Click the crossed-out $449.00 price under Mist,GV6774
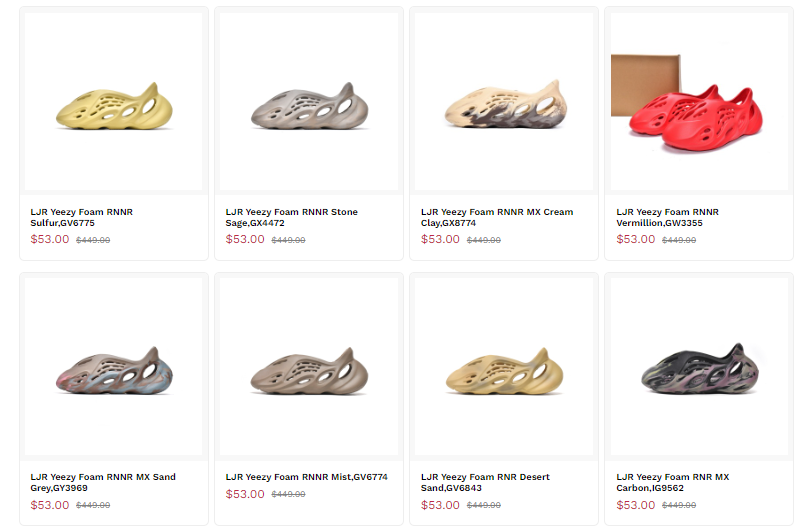This screenshot has width=802, height=531. (289, 494)
